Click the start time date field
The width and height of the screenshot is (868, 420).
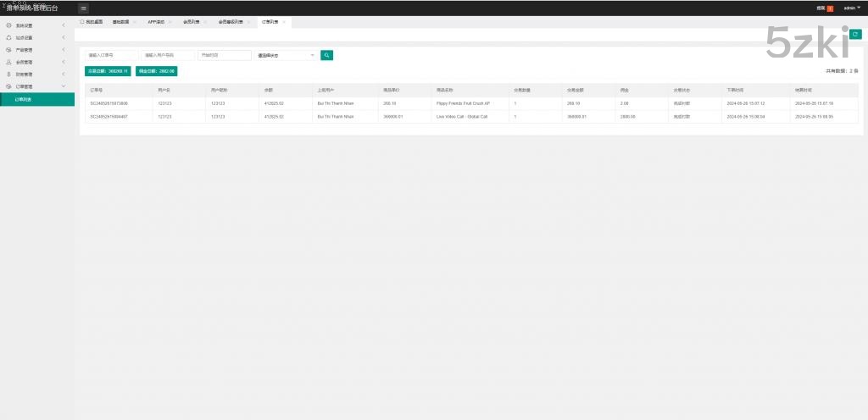pos(224,55)
